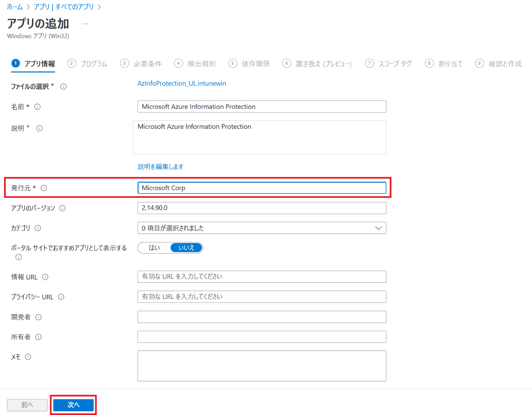Image resolution: width=532 pixels, height=415 pixels.
Task: Click info icon next to ファイルの選択
Action: (x=63, y=87)
